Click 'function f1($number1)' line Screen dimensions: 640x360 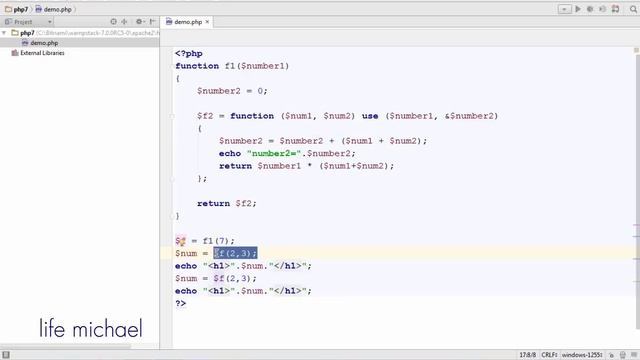click(232, 66)
